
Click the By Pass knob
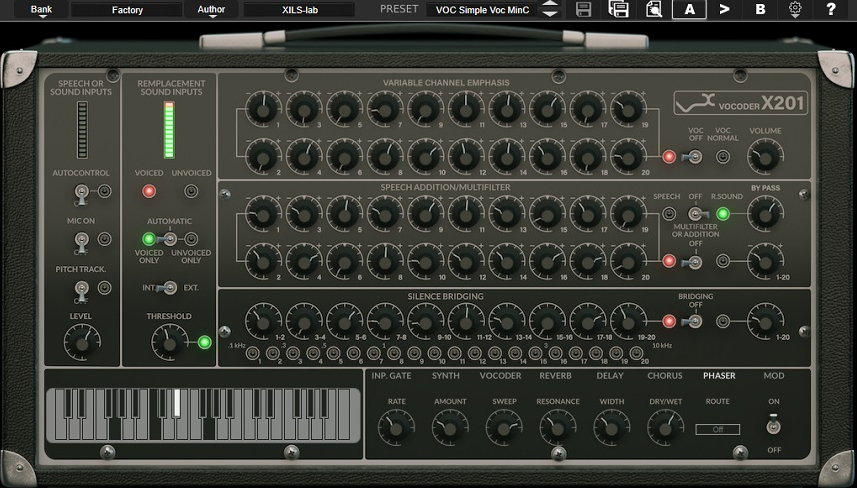pos(765,214)
